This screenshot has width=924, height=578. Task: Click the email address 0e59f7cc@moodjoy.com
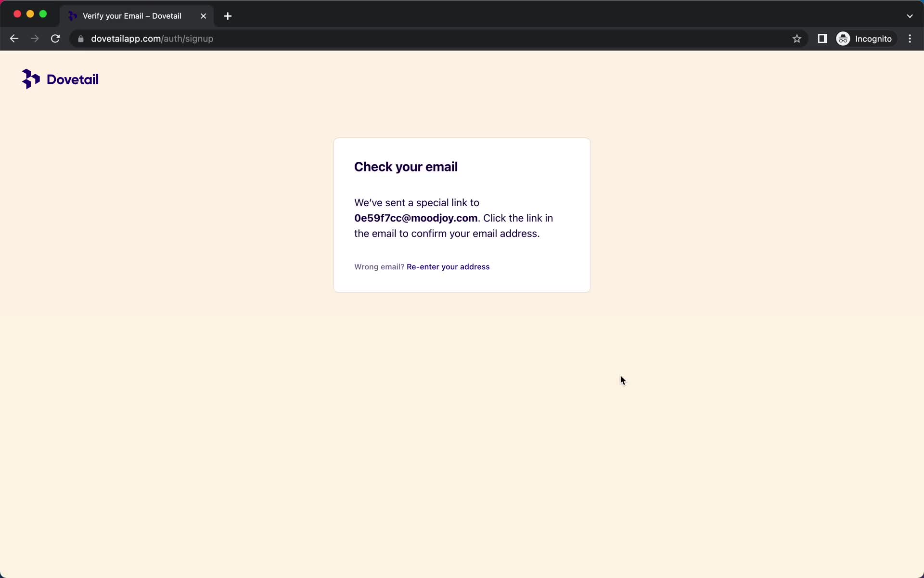pyautogui.click(x=415, y=218)
